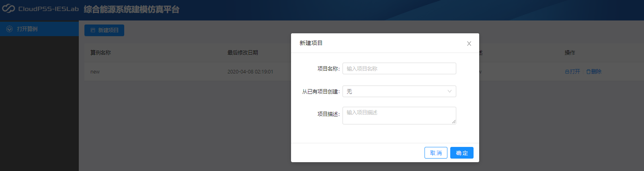This screenshot has width=644, height=171.
Task: Click into the 项目描述 text area
Action: pos(399,116)
